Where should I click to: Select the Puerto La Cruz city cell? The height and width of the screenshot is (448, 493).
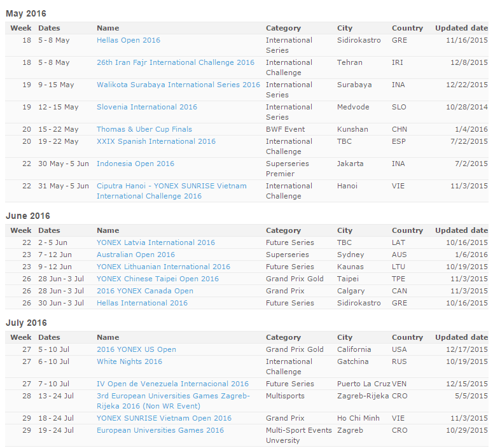point(364,384)
